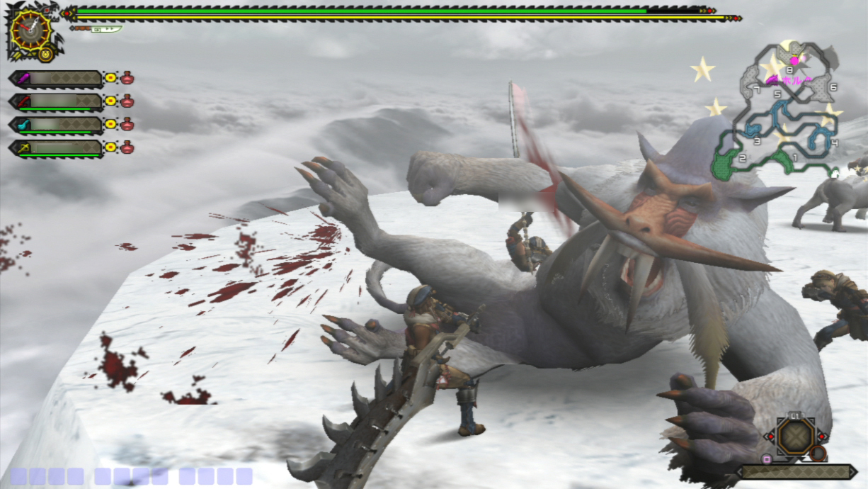Click the gold ring emblem below the clock
Screen dimensions: 868x489
45,54
